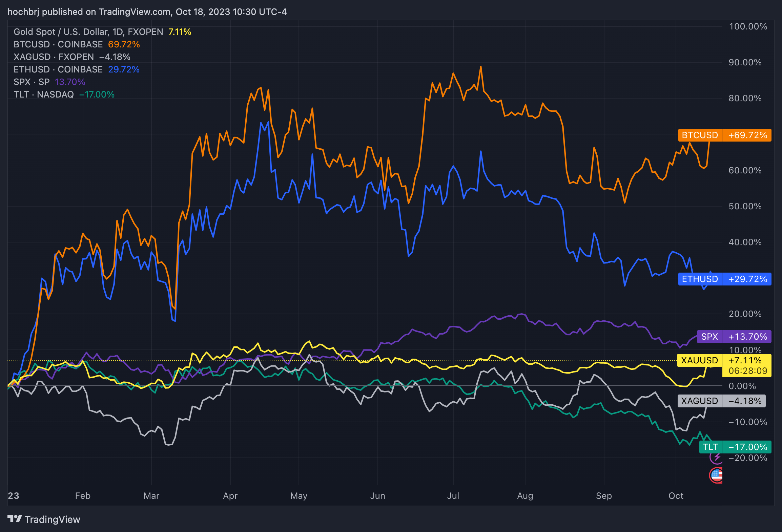Click the 06:28:09 bar countdown timer
782x532 pixels.
(x=748, y=371)
